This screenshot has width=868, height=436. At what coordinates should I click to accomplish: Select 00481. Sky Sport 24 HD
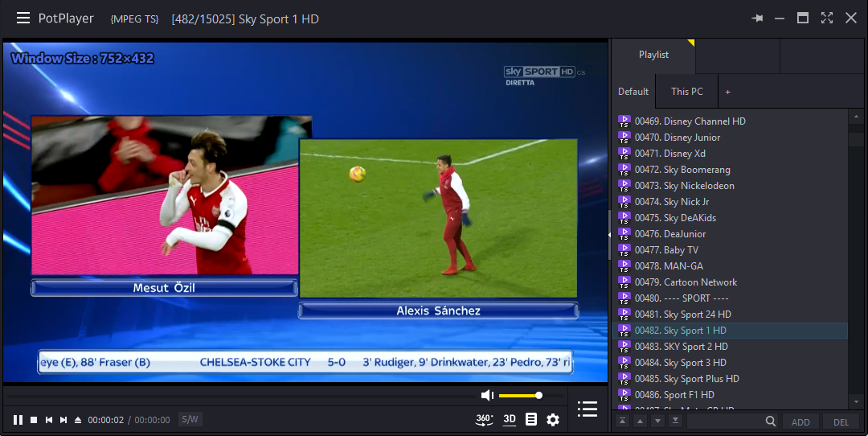(x=731, y=314)
